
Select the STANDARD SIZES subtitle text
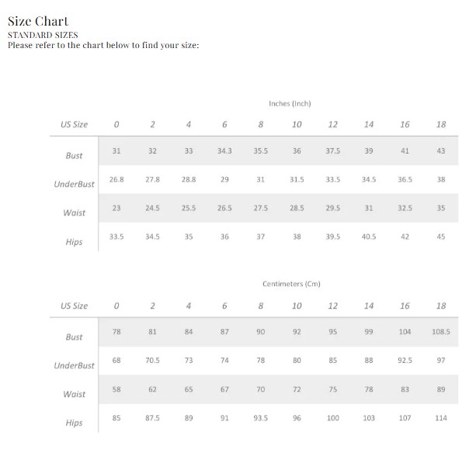pyautogui.click(x=43, y=35)
